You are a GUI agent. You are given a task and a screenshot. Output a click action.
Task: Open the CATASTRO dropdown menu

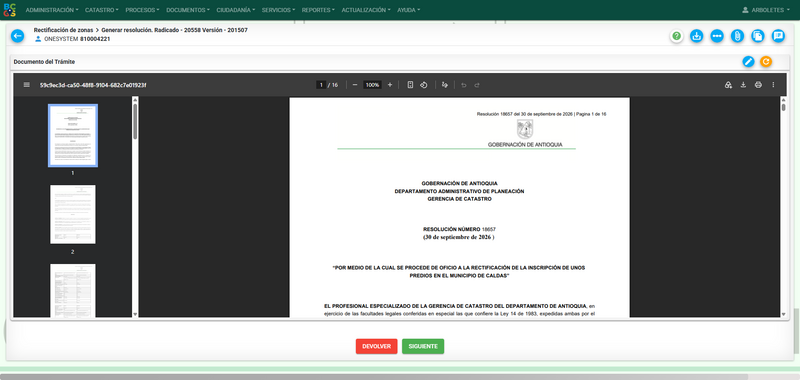(x=102, y=10)
